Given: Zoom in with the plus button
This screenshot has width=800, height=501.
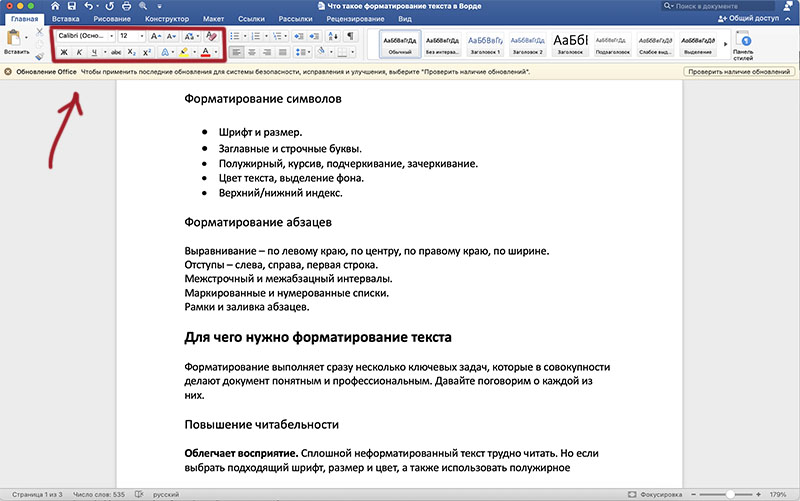Looking at the screenshot, I should tap(759, 494).
